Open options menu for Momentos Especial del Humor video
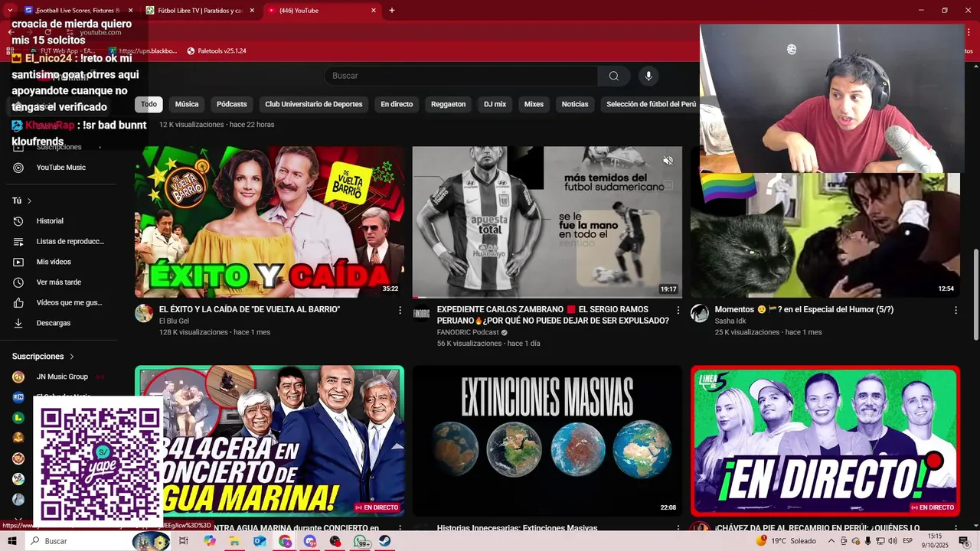980x551 pixels. [x=955, y=310]
